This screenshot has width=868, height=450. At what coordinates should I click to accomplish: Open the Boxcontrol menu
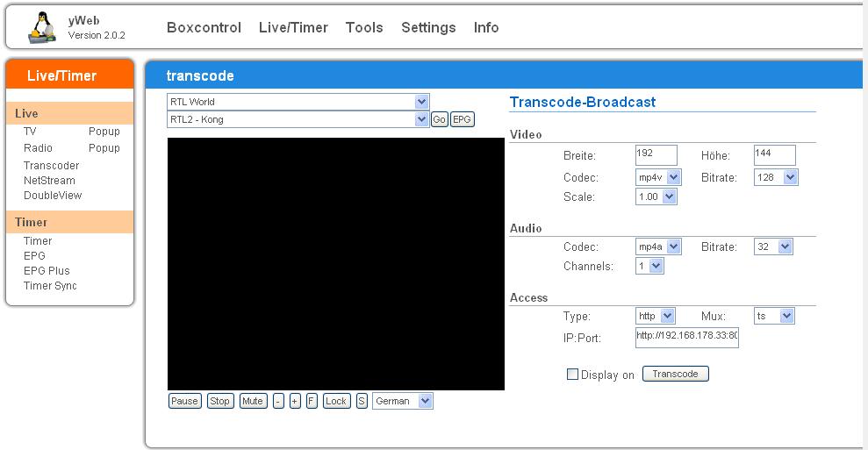[x=204, y=27]
